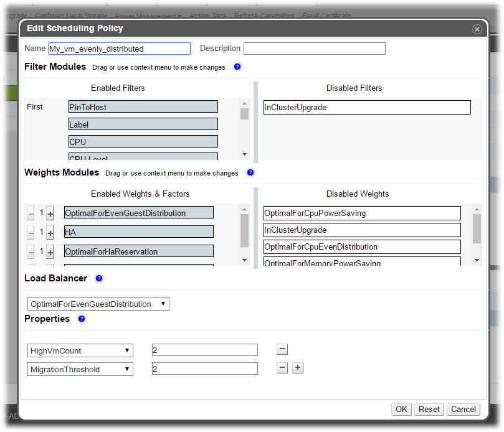Open the Load Balancer dropdown
The image size is (504, 432).
(98, 304)
